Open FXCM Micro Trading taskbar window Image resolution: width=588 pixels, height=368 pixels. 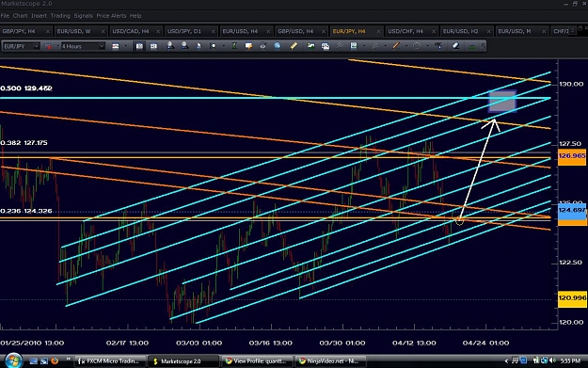coord(109,360)
